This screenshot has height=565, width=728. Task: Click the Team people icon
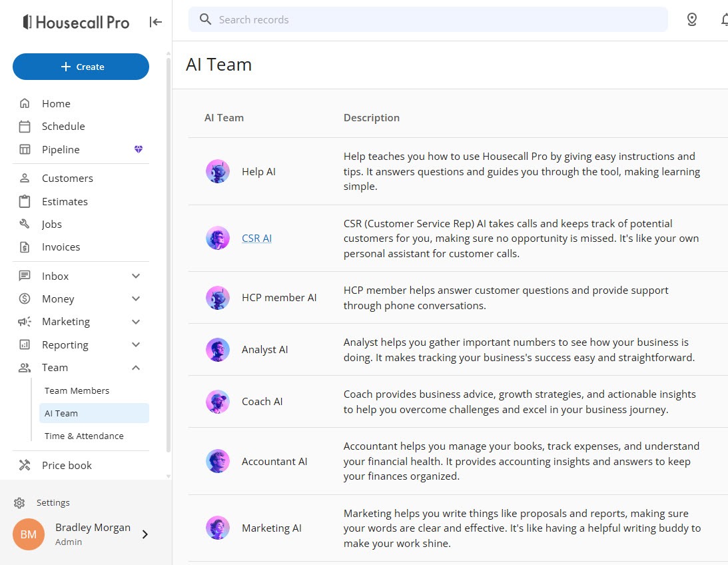pyautogui.click(x=25, y=368)
